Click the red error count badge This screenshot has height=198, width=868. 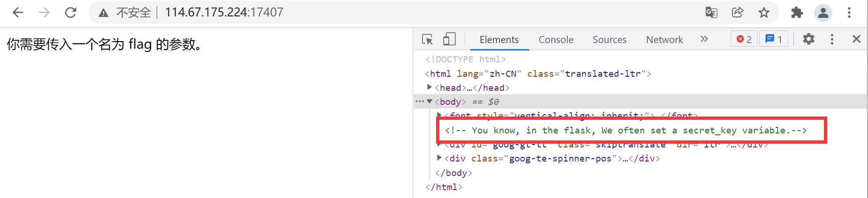pos(744,39)
